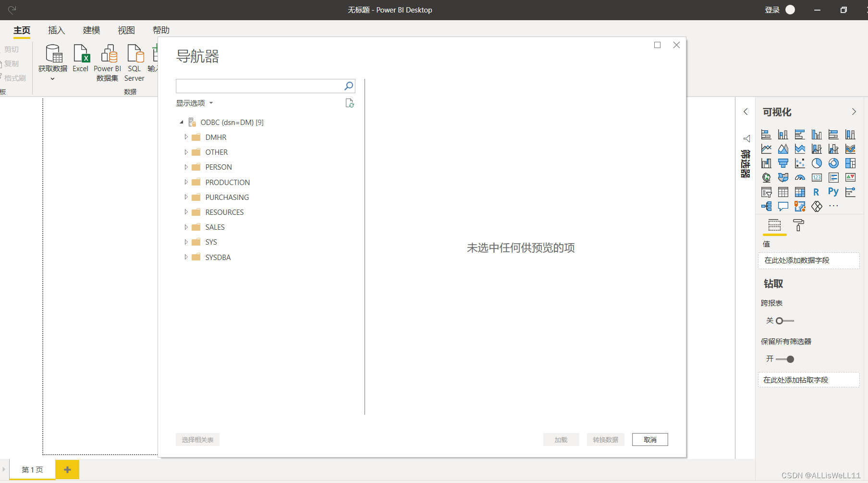
Task: Click the Excel data source button
Action: click(81, 59)
